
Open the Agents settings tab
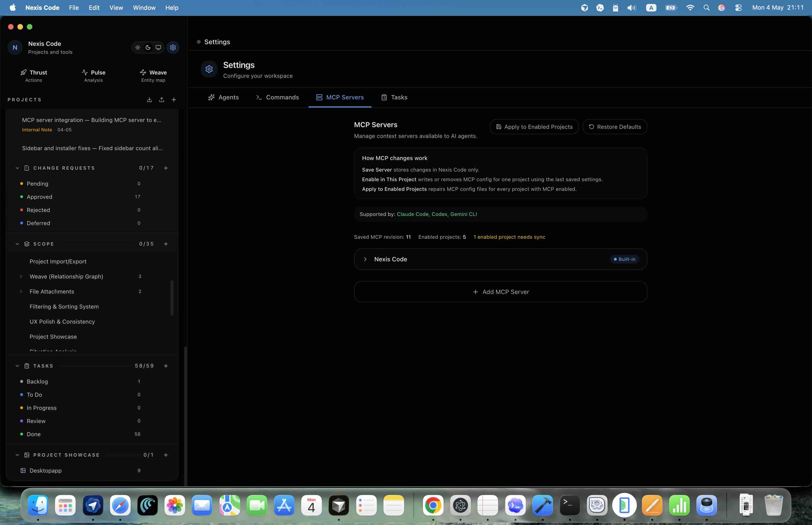click(223, 98)
